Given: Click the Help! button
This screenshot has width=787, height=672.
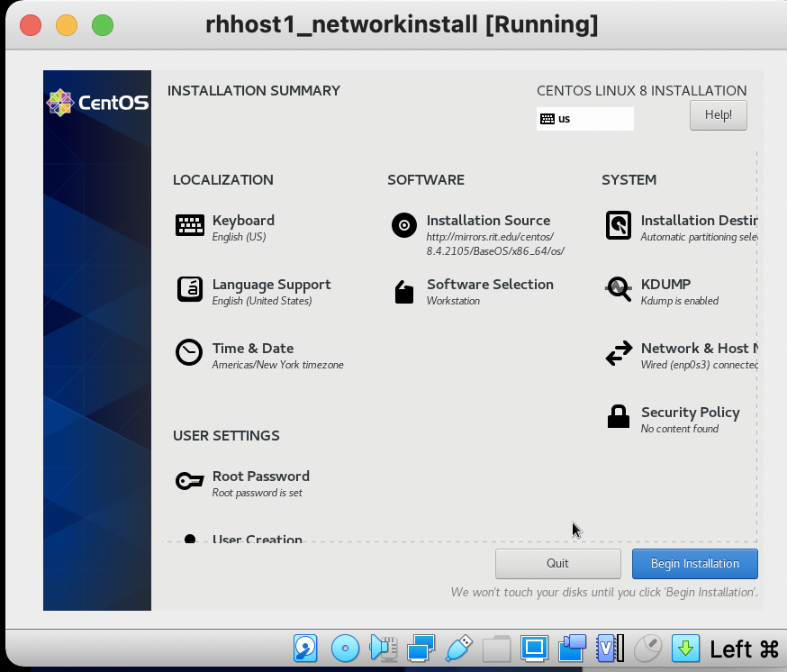Looking at the screenshot, I should click(719, 115).
